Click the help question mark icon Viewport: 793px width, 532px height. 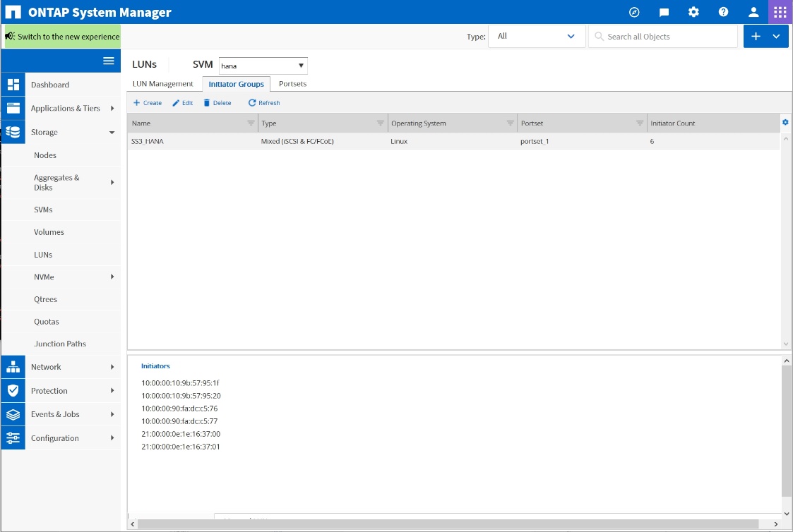click(723, 12)
